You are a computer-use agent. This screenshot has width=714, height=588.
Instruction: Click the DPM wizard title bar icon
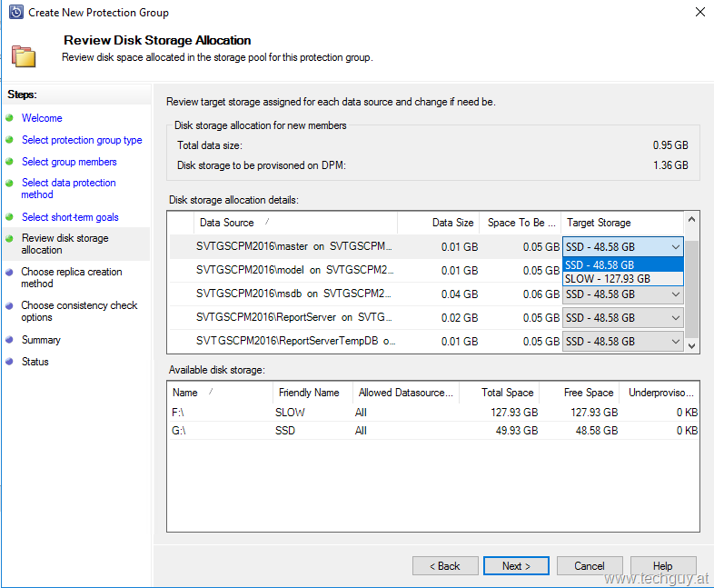(x=16, y=13)
